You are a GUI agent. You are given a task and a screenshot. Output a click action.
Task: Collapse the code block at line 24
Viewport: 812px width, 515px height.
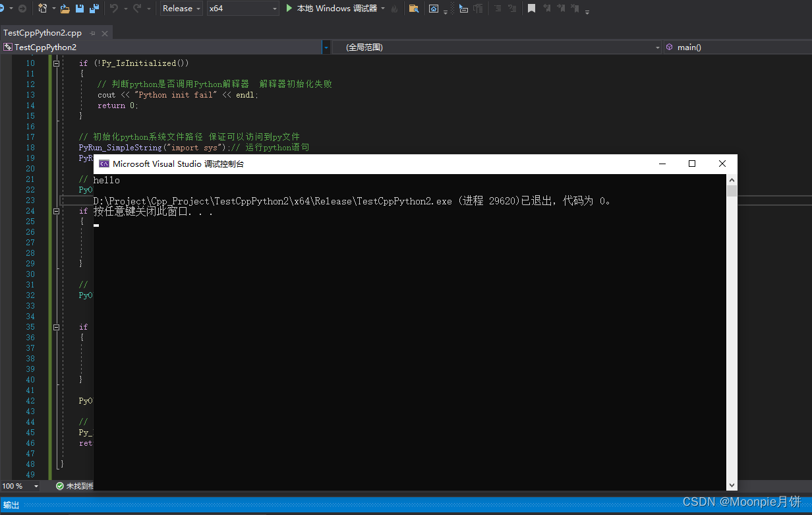57,211
